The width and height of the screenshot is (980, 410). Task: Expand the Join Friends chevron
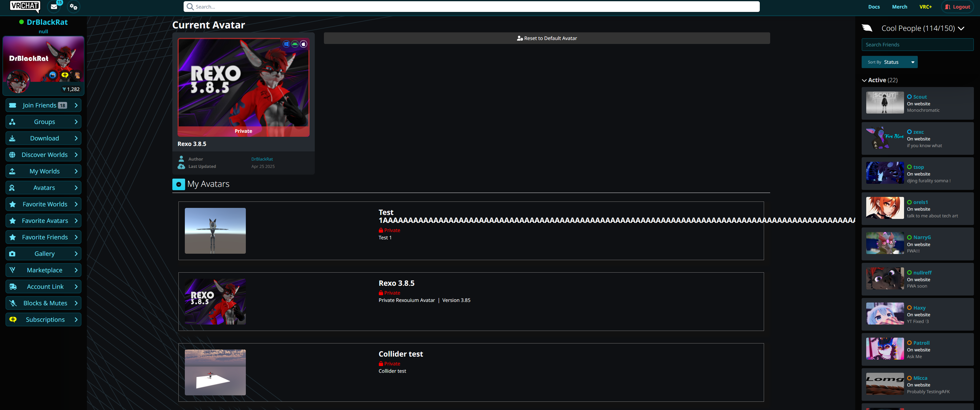76,105
